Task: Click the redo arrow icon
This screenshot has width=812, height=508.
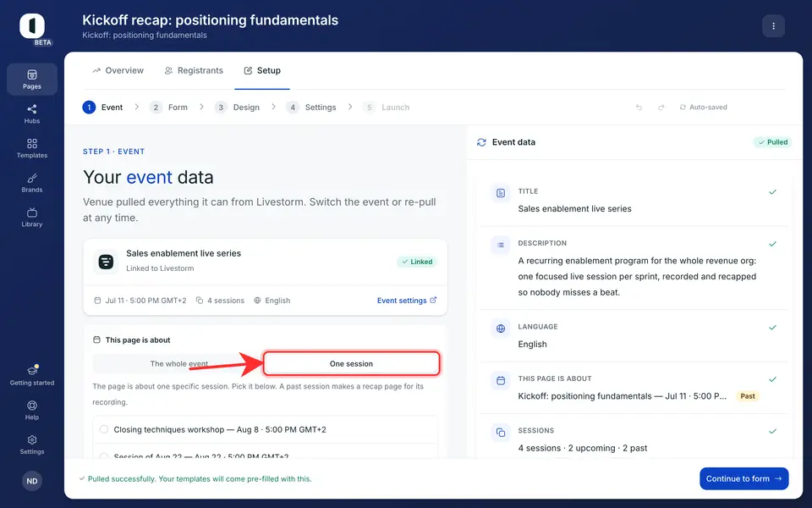Action: coord(661,108)
